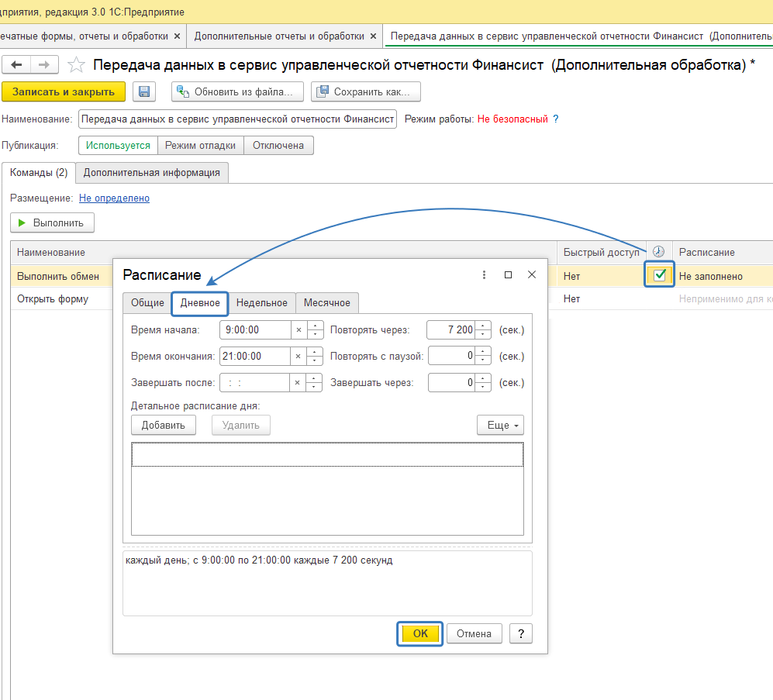Click the clock icon column header
This screenshot has height=700, width=773.
658,252
